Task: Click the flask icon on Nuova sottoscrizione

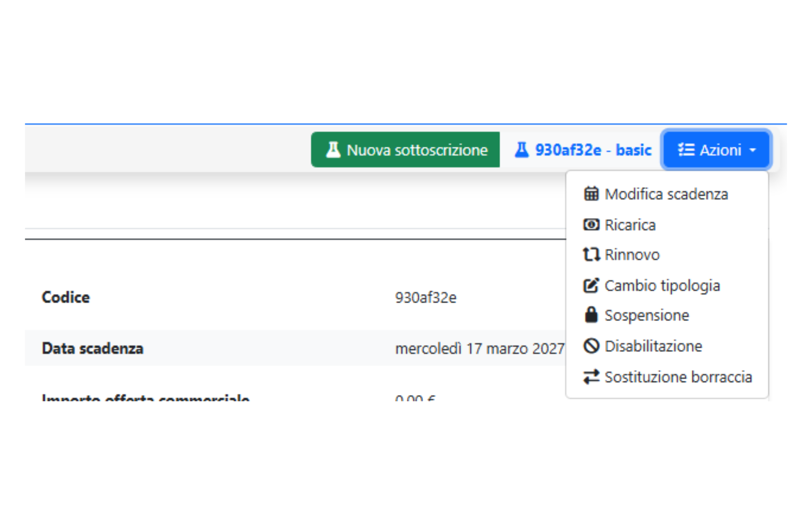Action: 333,150
